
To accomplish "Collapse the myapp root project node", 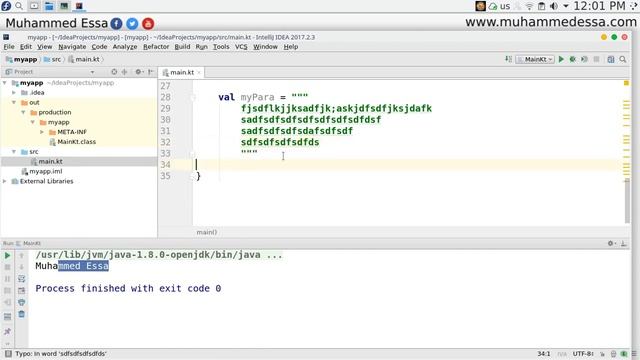I will point(5,83).
